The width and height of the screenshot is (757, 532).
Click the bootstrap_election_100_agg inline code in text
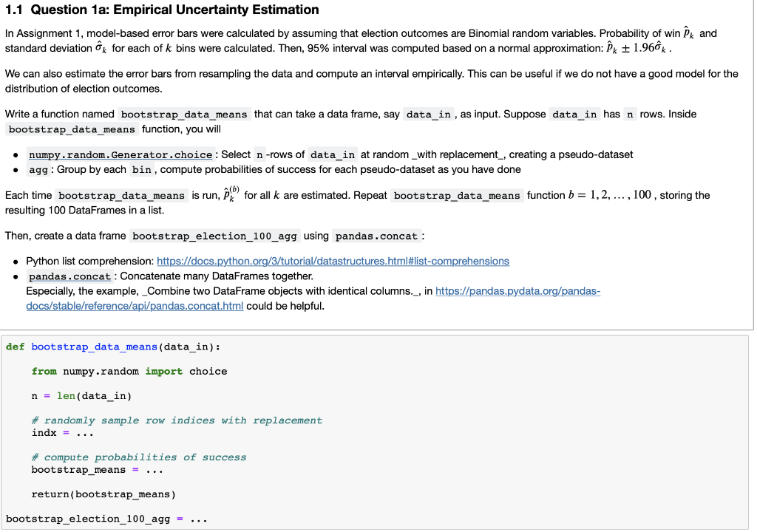214,236
